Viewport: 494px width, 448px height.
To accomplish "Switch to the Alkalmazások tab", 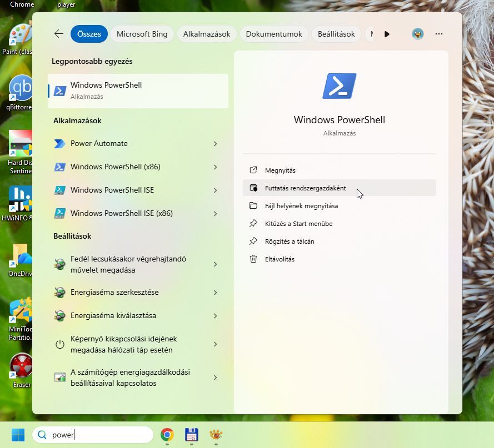I will click(x=207, y=34).
